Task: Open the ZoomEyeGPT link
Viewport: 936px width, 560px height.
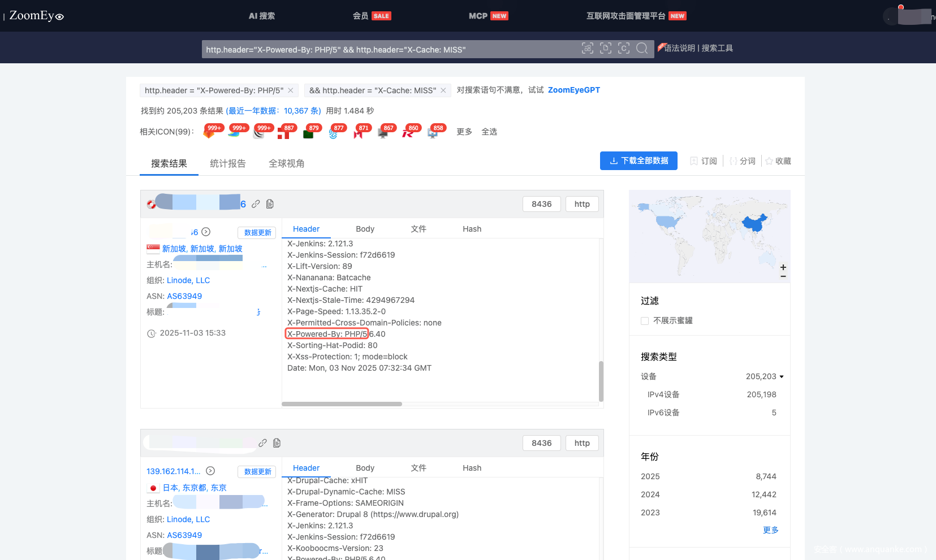Action: (x=573, y=90)
